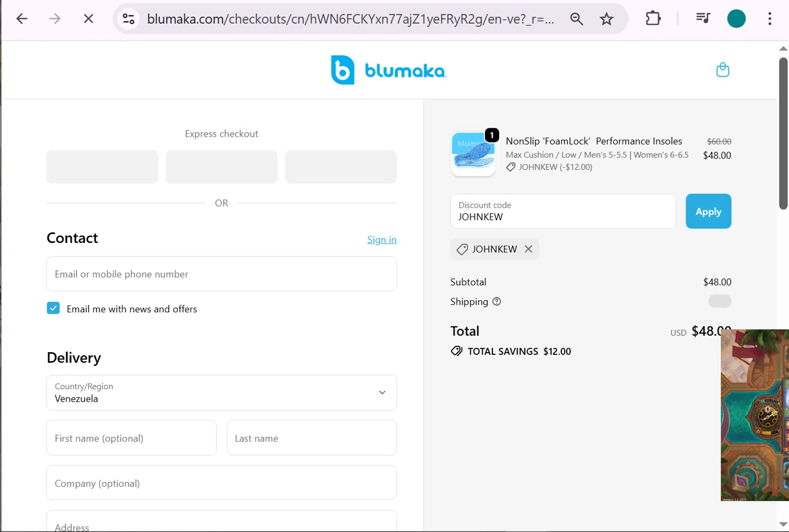This screenshot has height=532, width=789.
Task: Click the scrollbar down arrow
Action: pyautogui.click(x=783, y=524)
